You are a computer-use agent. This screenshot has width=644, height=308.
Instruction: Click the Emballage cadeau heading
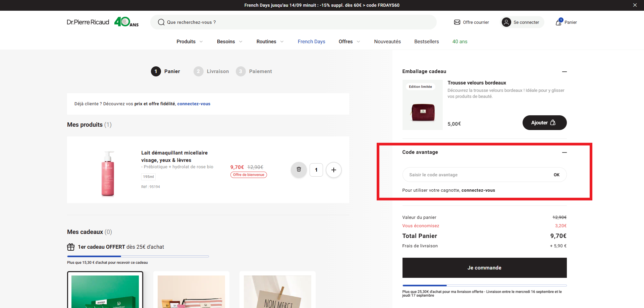click(x=424, y=71)
